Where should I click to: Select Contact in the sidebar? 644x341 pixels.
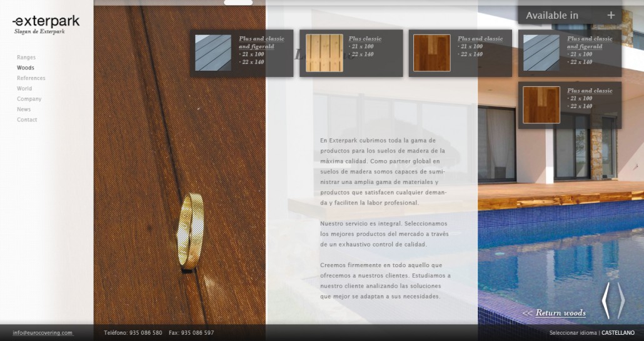[27, 120]
